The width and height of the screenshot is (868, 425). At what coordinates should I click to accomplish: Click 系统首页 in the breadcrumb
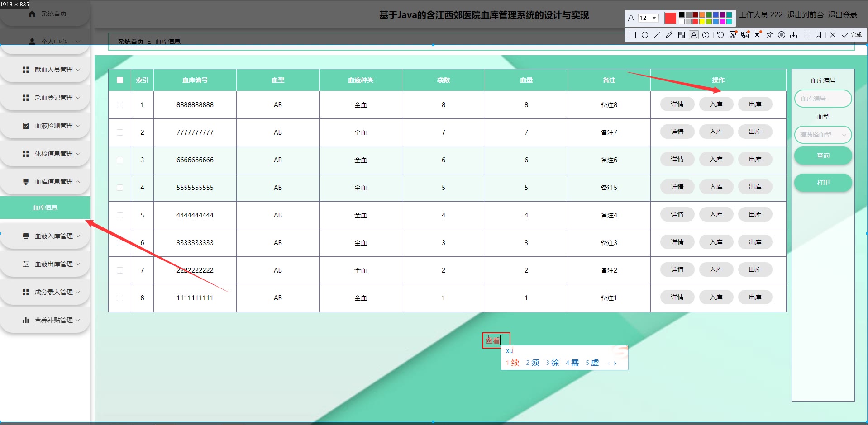[x=130, y=42]
